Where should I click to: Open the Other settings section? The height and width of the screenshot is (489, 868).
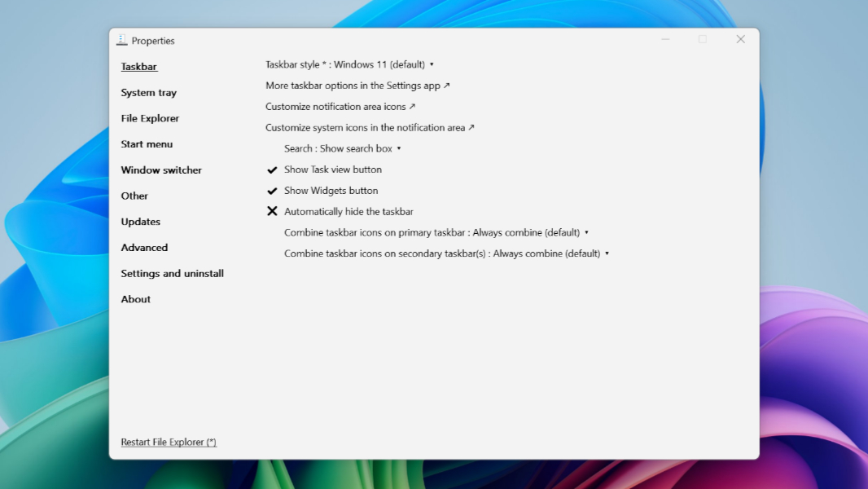coord(134,196)
